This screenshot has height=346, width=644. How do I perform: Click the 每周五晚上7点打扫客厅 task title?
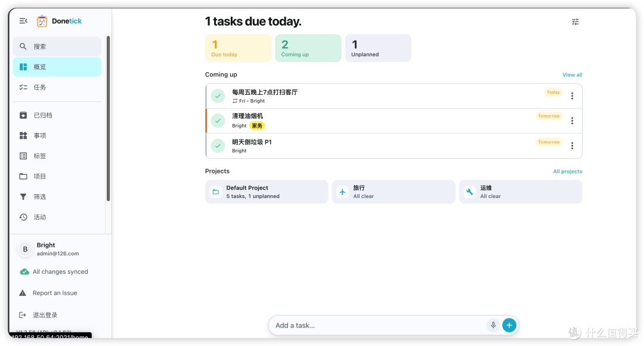tap(265, 92)
